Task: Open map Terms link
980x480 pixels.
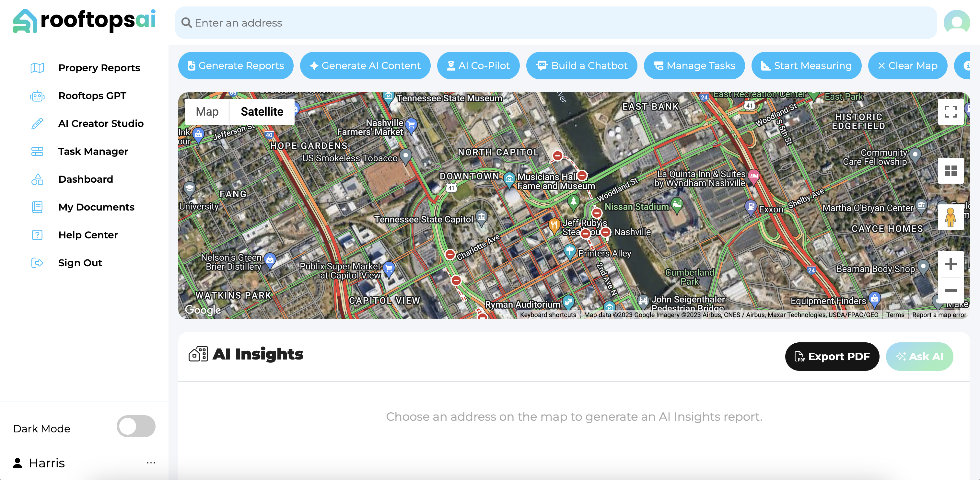Action: click(895, 314)
